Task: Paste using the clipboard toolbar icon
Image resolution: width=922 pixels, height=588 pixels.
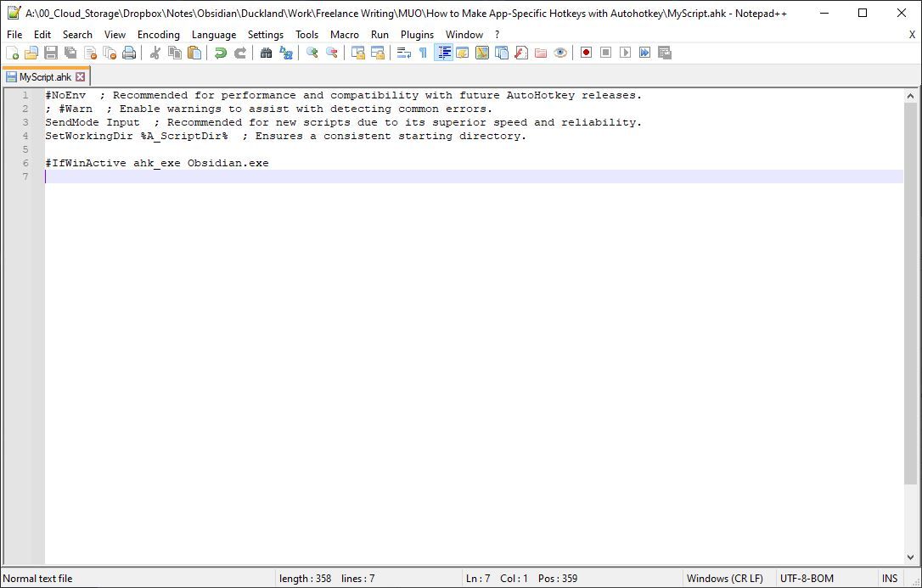Action: (194, 53)
